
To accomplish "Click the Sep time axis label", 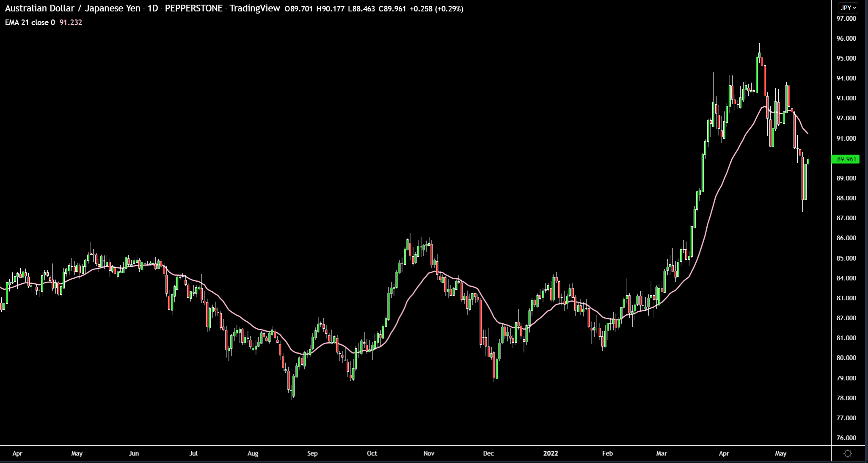I will click(312, 454).
